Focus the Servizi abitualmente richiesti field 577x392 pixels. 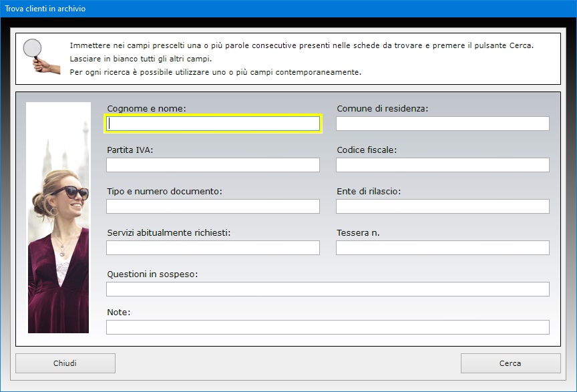point(213,248)
